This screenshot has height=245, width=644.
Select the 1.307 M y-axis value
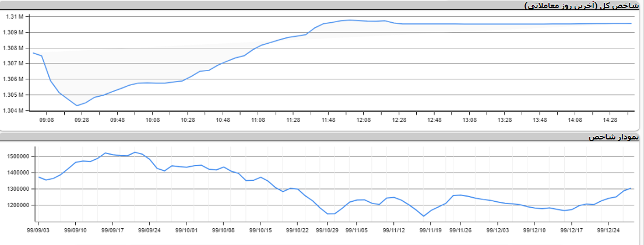point(13,64)
